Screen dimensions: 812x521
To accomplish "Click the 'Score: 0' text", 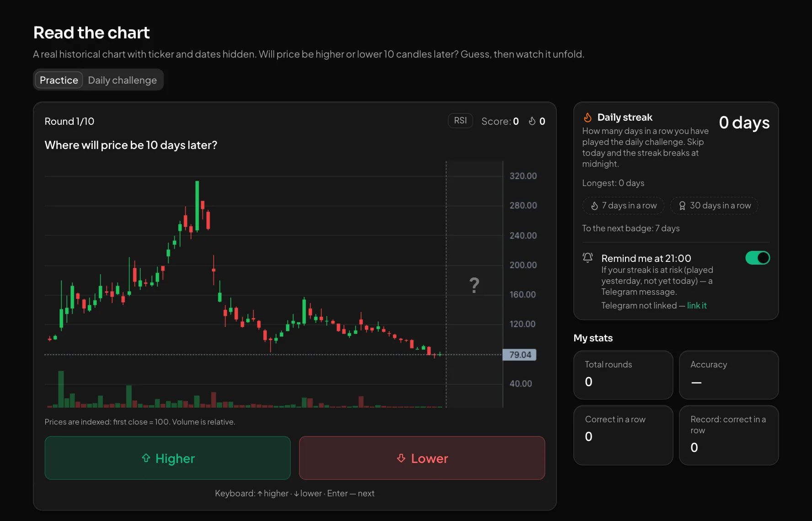I will [500, 121].
